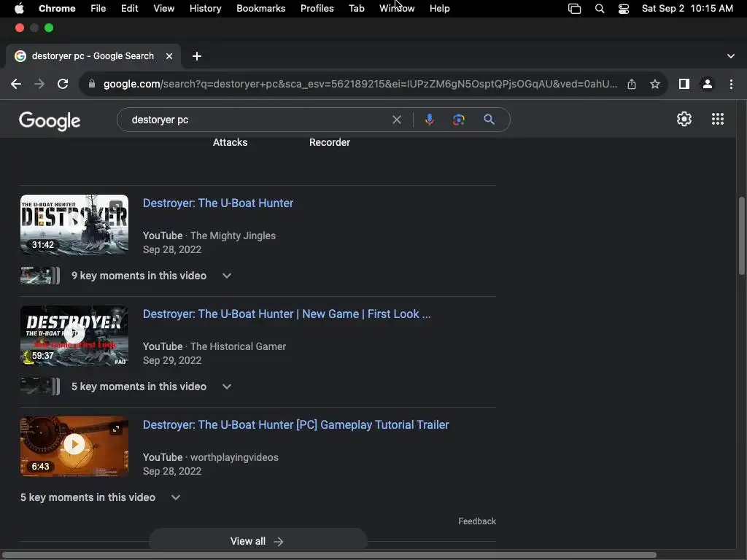The height and width of the screenshot is (560, 747).
Task: Open the Help menu
Action: coord(439,9)
